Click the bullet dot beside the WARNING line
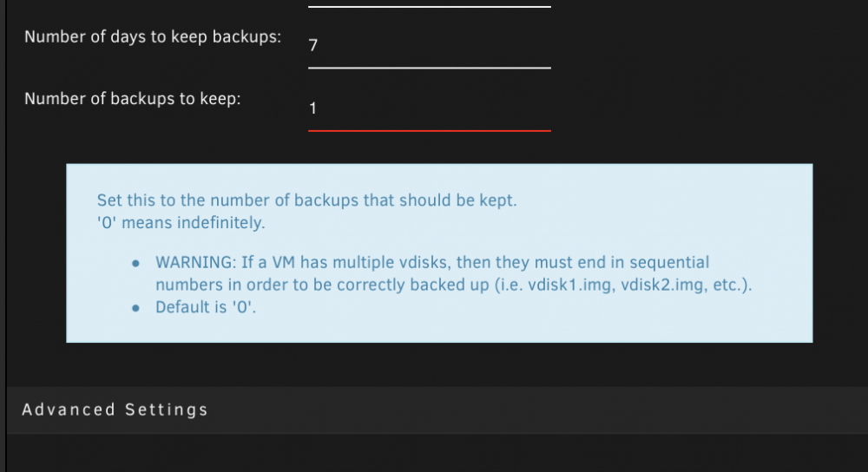 coord(135,264)
